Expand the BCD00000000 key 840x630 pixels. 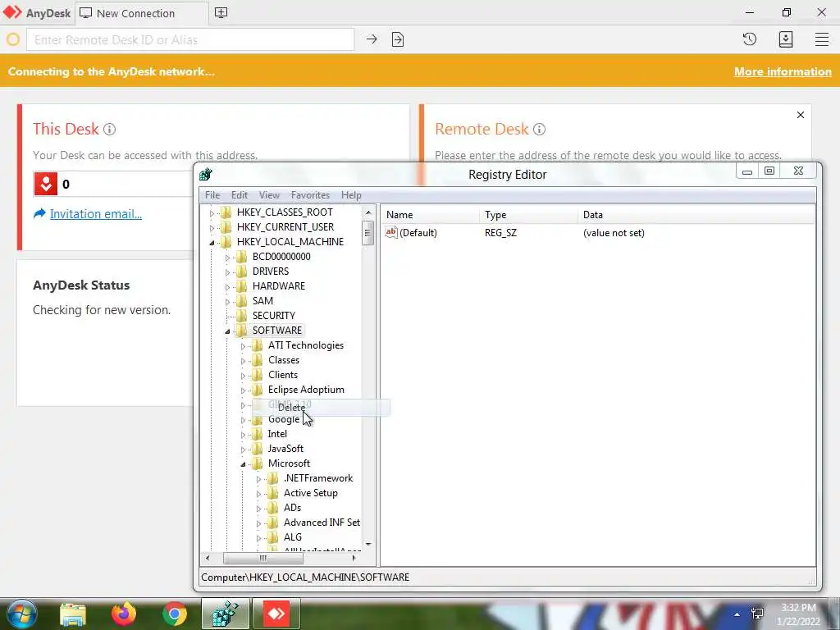pos(227,258)
